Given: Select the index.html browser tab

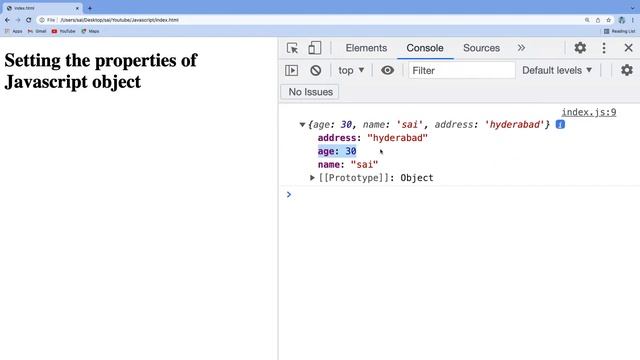Looking at the screenshot, I should pos(42,8).
